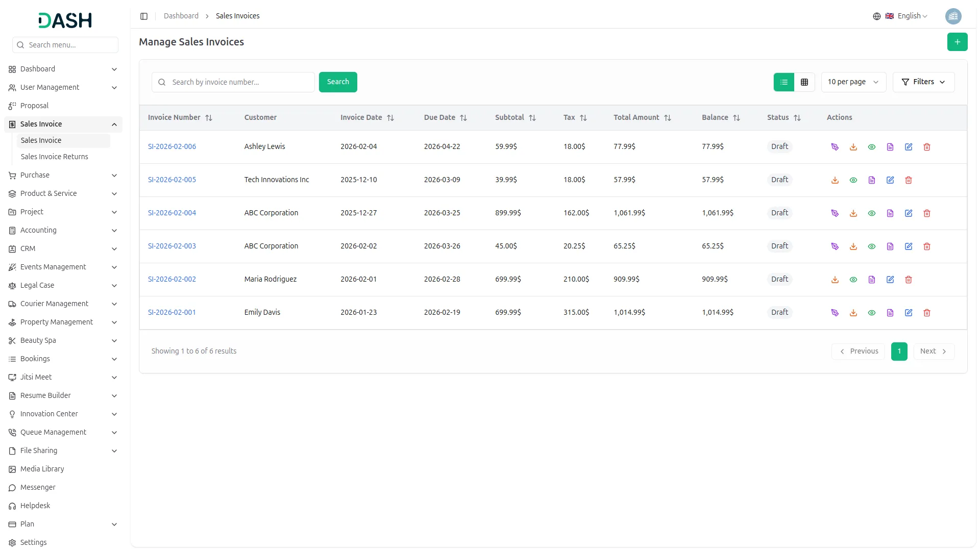980x551 pixels.
Task: Click the green Search button
Action: [338, 82]
